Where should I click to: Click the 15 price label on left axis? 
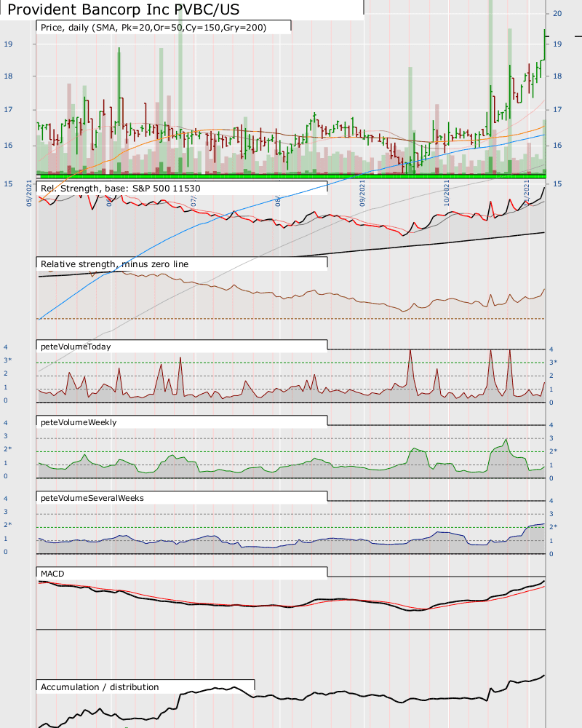8,184
